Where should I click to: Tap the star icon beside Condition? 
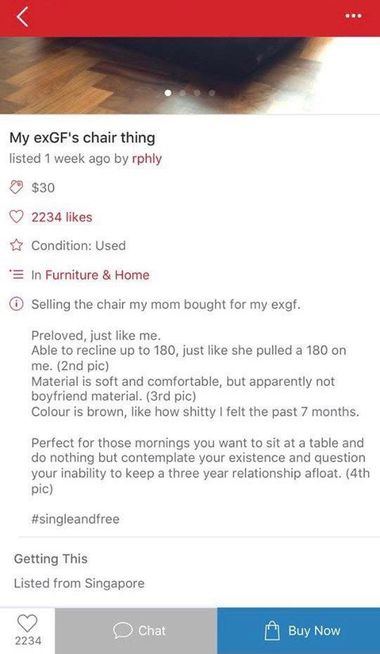[16, 246]
